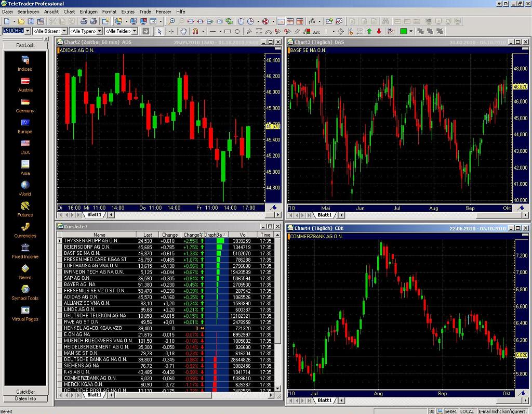Toggle the magnet snap tool

click(195, 32)
